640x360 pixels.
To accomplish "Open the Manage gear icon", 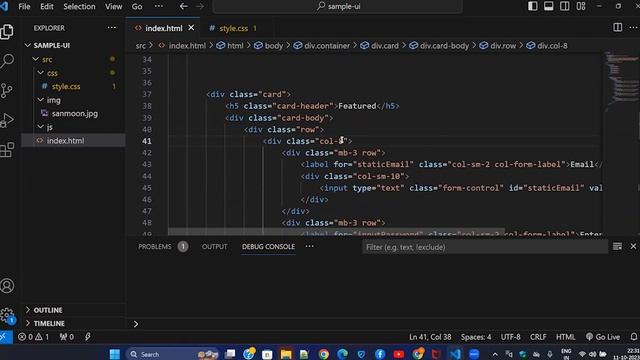I will tap(7, 315).
